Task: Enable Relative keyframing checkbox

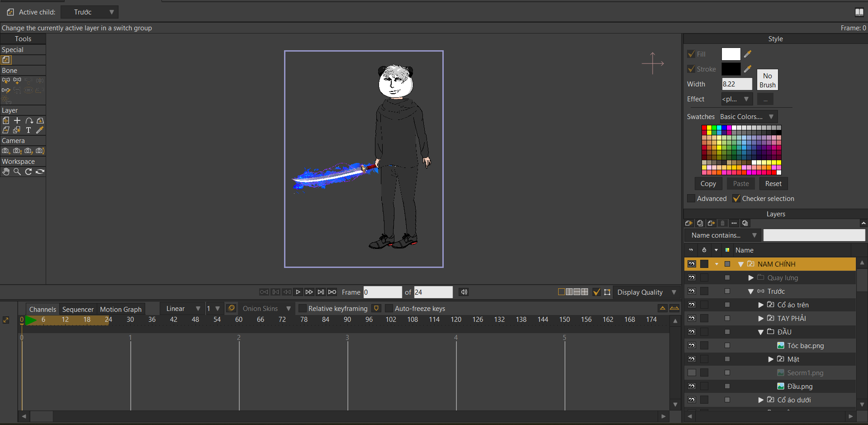Action: (303, 309)
